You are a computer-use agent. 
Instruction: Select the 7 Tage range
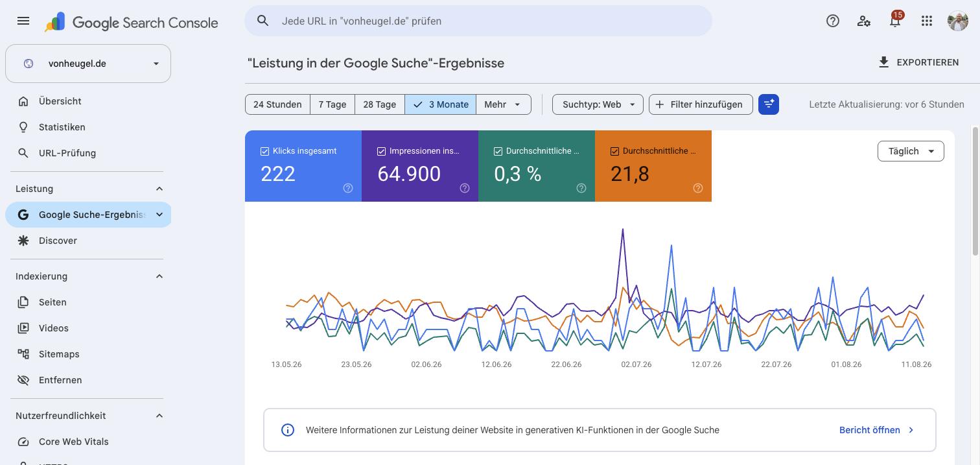point(332,104)
